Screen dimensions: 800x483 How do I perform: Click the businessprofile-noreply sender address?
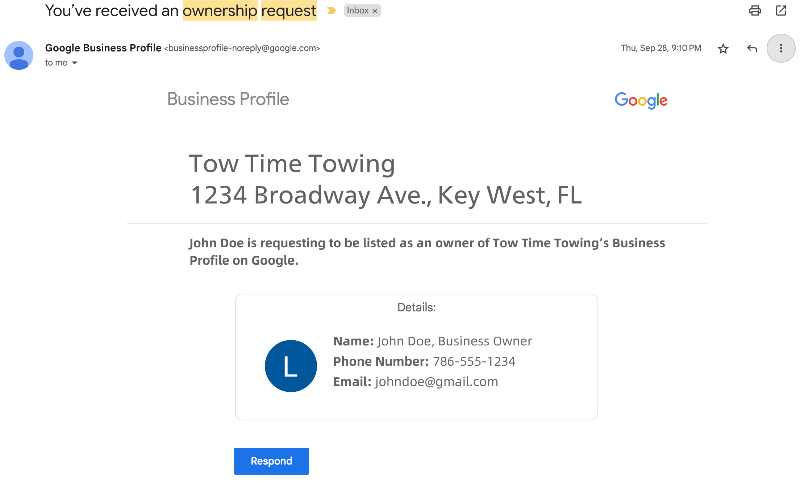tap(242, 48)
